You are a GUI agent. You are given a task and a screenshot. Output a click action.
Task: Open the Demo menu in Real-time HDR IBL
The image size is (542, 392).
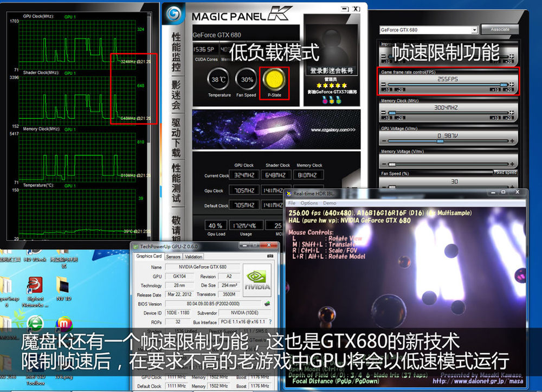(330, 203)
